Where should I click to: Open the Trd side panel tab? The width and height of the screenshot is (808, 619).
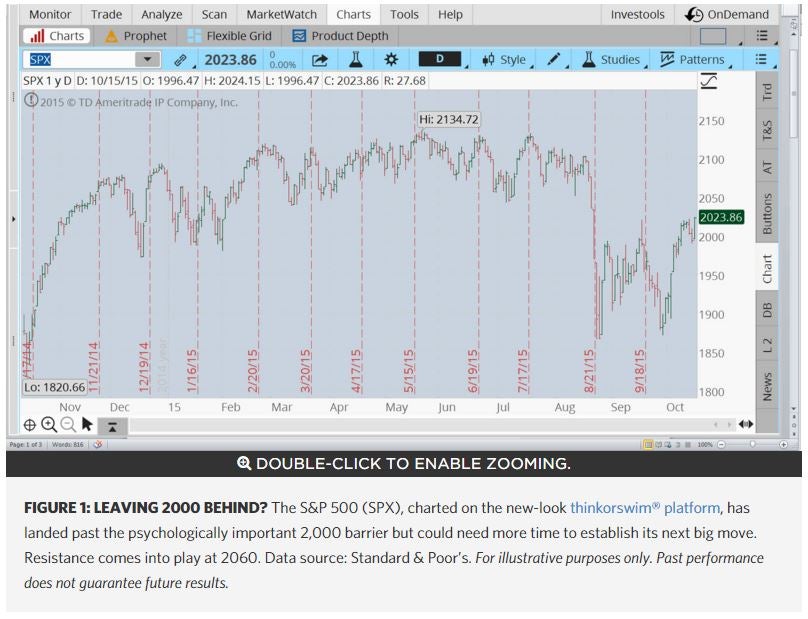pyautogui.click(x=767, y=92)
